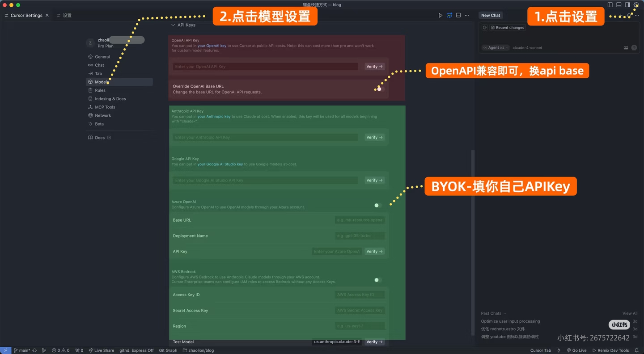Click the Recent changes chip
644x354 pixels.
click(507, 28)
